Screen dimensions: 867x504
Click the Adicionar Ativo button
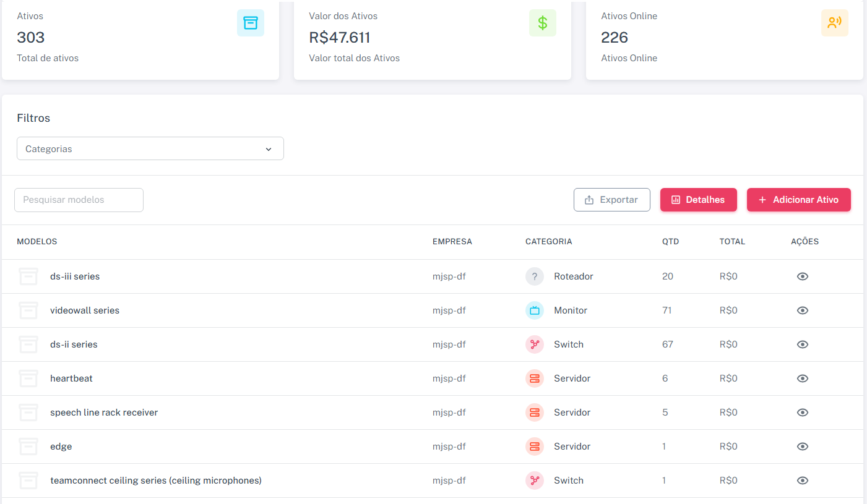coord(799,200)
